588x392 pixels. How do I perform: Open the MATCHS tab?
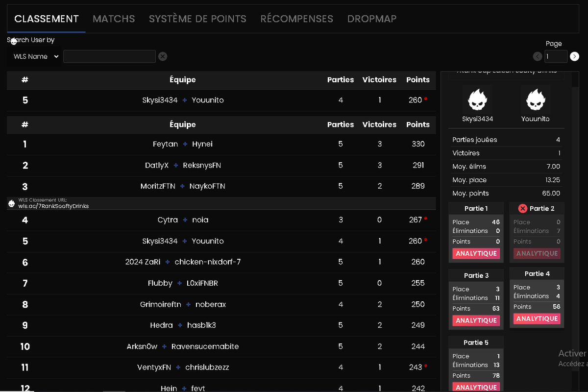click(x=114, y=19)
